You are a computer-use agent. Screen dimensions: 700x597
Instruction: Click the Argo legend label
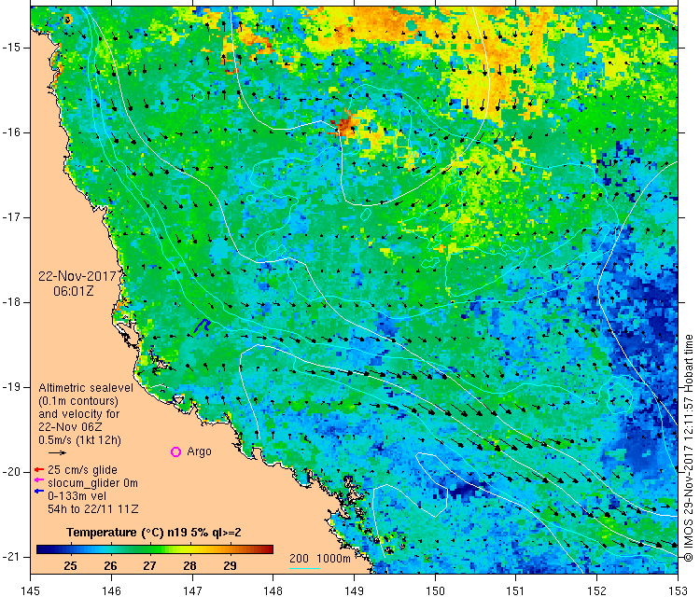coord(199,451)
